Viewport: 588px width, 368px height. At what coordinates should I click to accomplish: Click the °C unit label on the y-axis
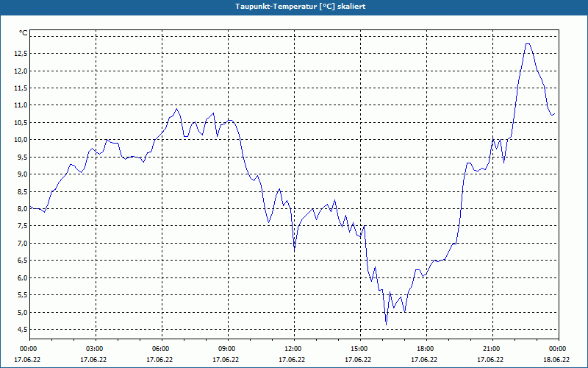[24, 33]
